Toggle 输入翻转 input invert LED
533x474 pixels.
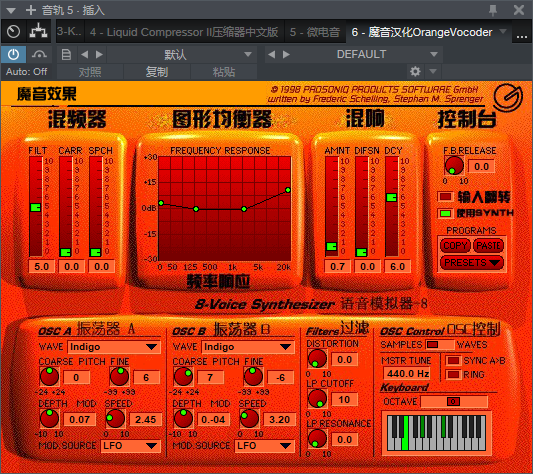[x=445, y=197]
